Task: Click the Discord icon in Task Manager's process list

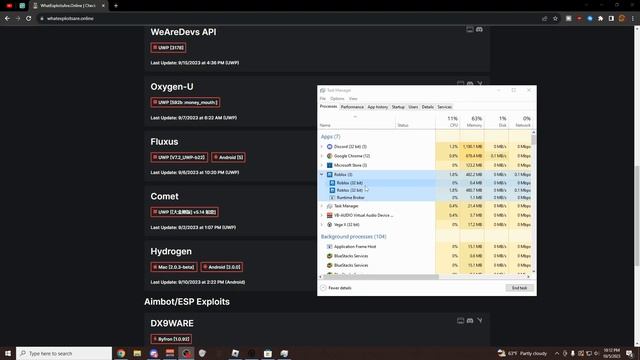Action: point(329,147)
